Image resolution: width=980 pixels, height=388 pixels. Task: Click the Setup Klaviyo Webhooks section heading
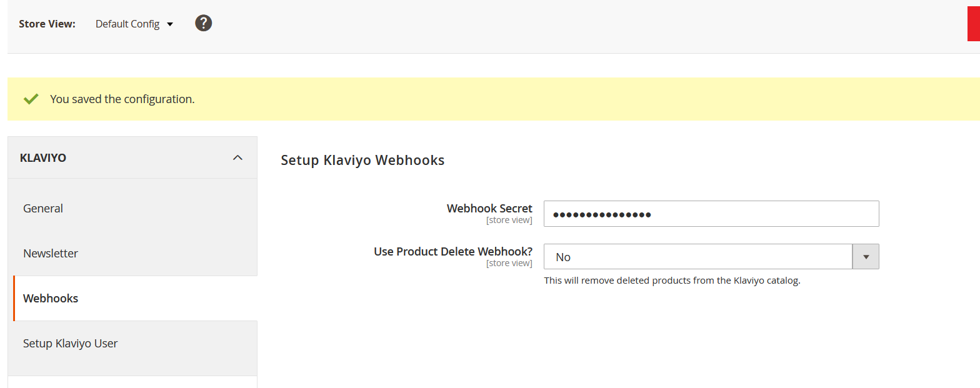click(x=362, y=161)
